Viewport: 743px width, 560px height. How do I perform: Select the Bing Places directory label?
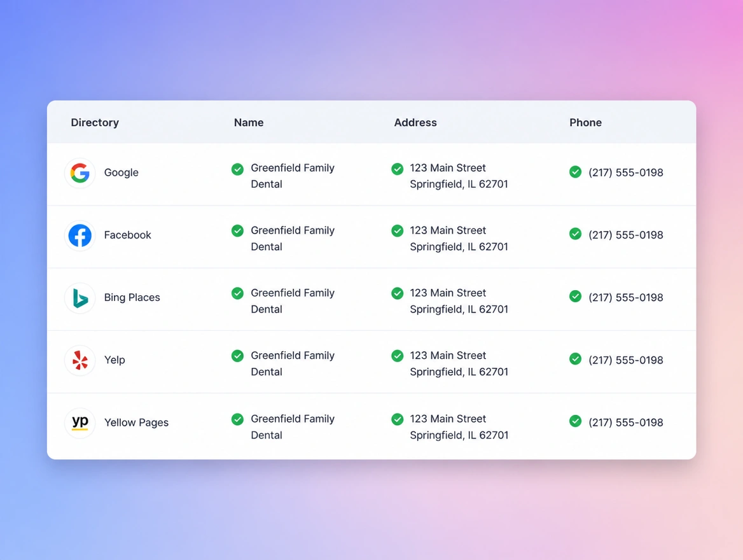132,298
